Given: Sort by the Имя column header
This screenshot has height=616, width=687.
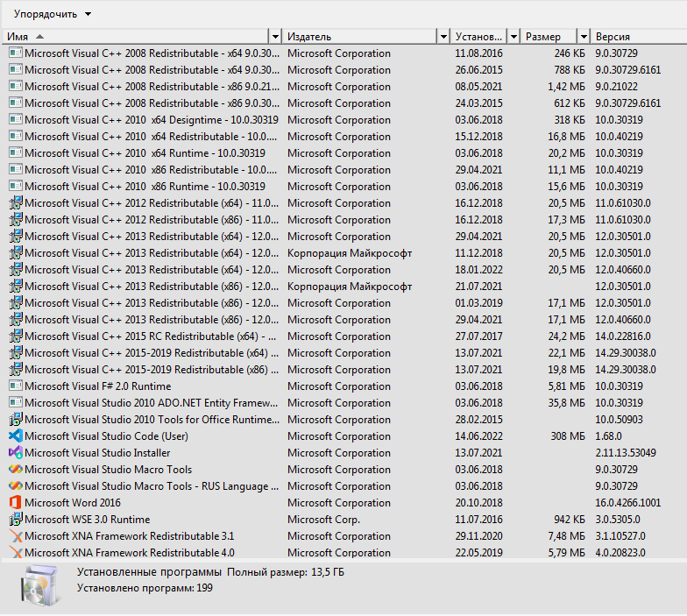Looking at the screenshot, I should 136,37.
